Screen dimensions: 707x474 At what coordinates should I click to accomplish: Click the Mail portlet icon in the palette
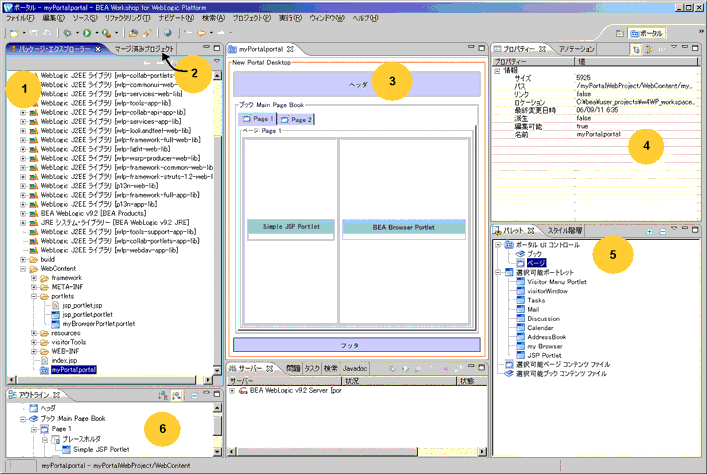point(520,309)
